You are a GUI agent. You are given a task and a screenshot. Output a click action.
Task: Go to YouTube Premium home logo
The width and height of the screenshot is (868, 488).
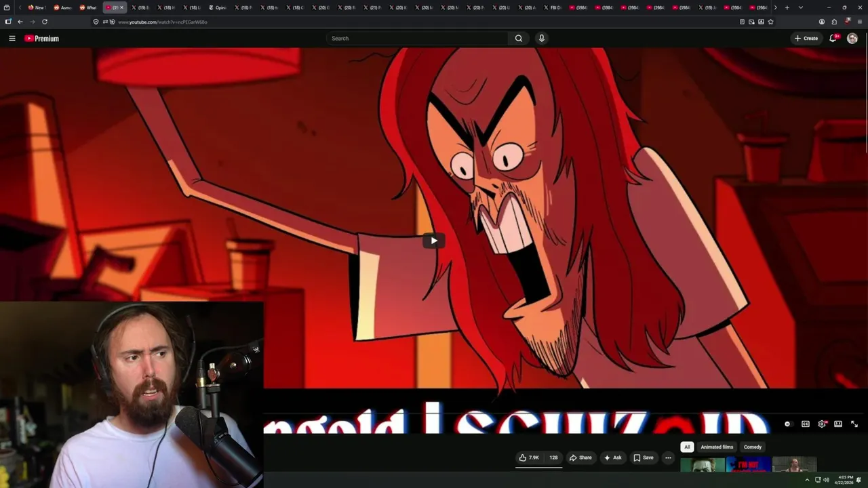[42, 39]
